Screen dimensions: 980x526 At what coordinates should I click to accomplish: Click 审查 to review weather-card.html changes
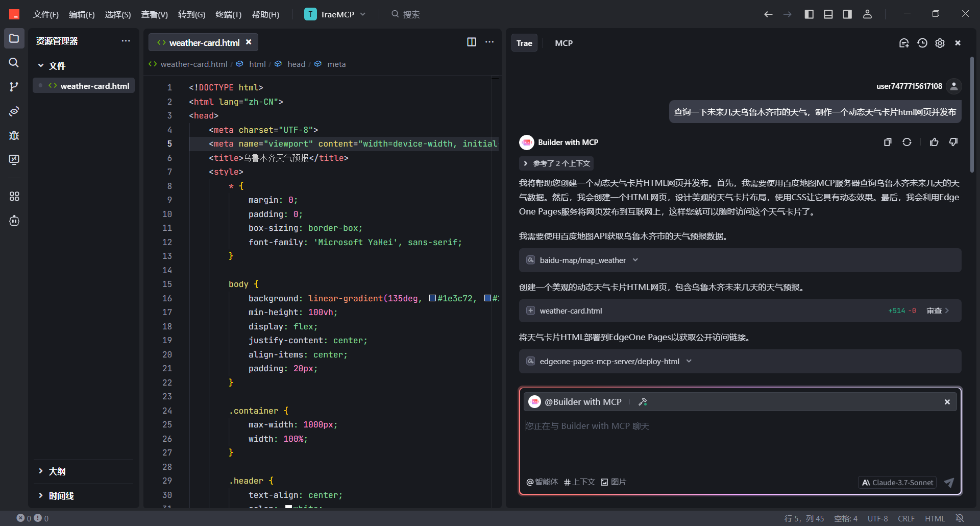pyautogui.click(x=938, y=310)
